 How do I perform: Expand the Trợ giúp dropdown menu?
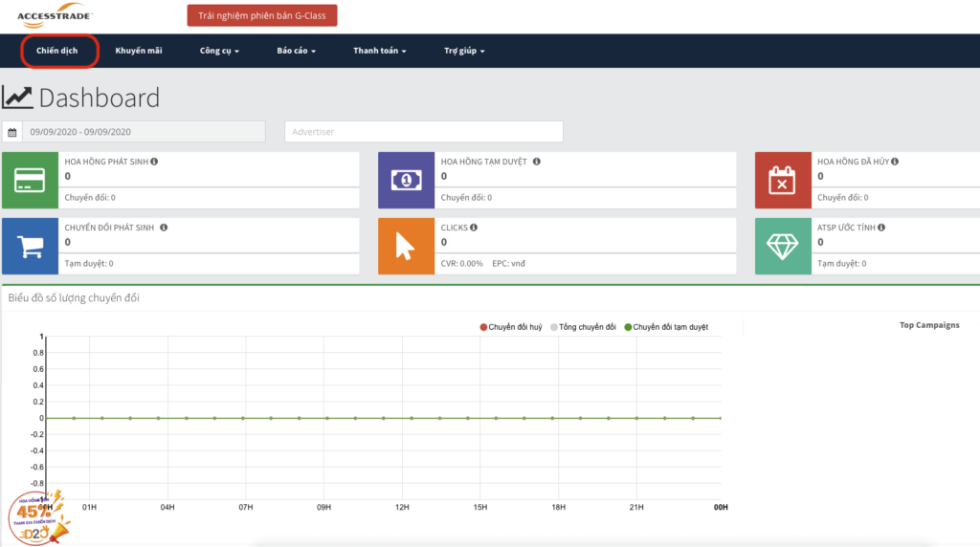point(464,51)
